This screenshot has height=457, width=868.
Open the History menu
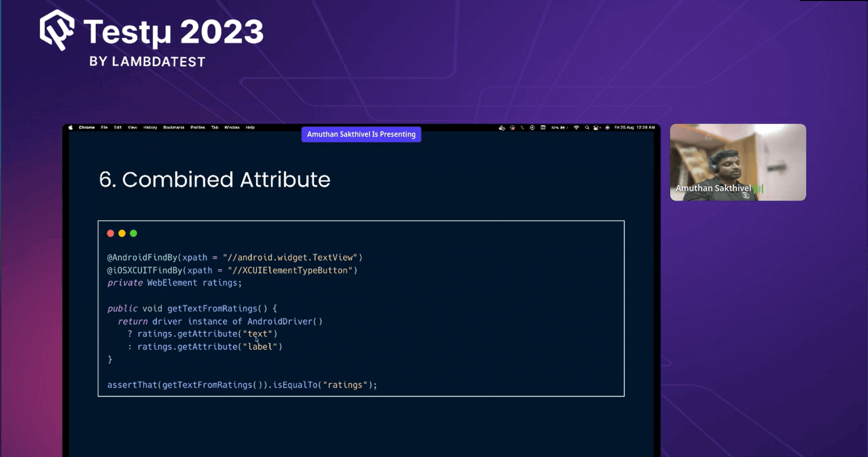(150, 128)
